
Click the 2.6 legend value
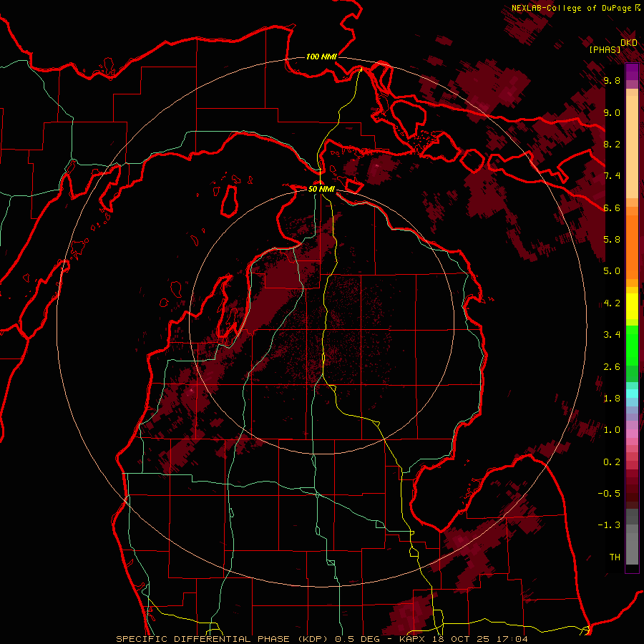(612, 367)
